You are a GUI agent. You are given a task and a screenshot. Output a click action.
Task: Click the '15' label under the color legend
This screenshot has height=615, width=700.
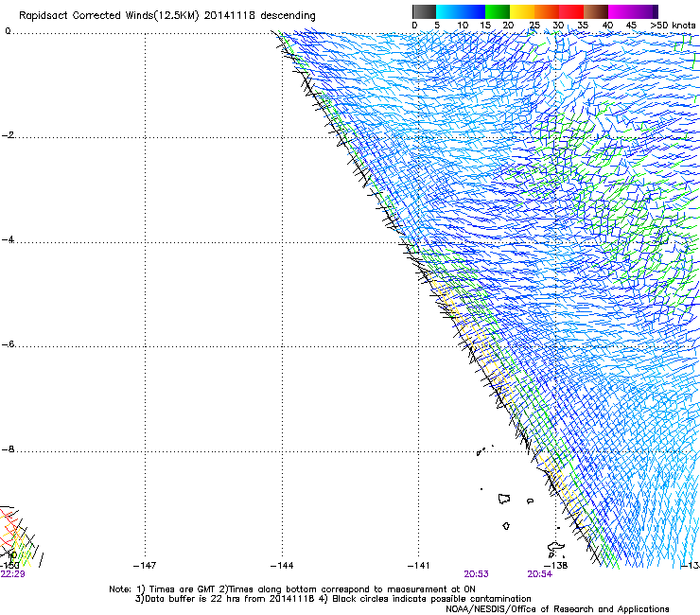[x=485, y=26]
